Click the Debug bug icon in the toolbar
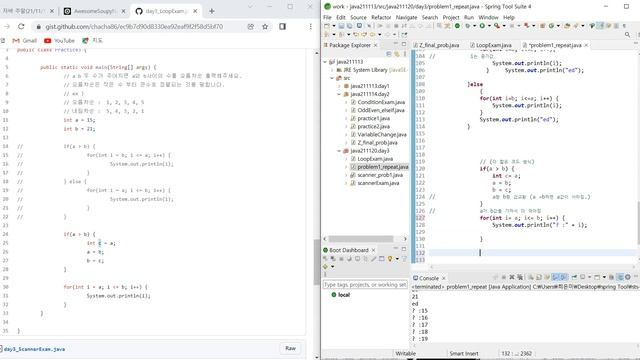640x360 pixels. [468, 26]
